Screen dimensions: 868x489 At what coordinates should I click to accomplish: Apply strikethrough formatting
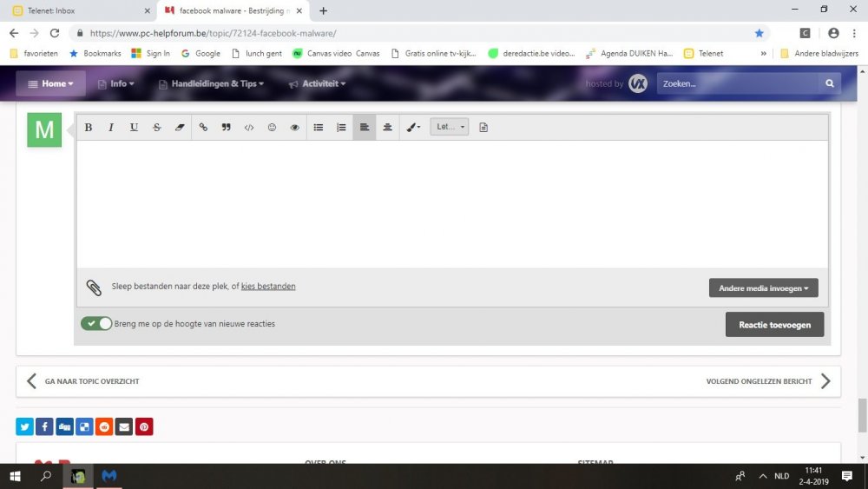coord(156,128)
